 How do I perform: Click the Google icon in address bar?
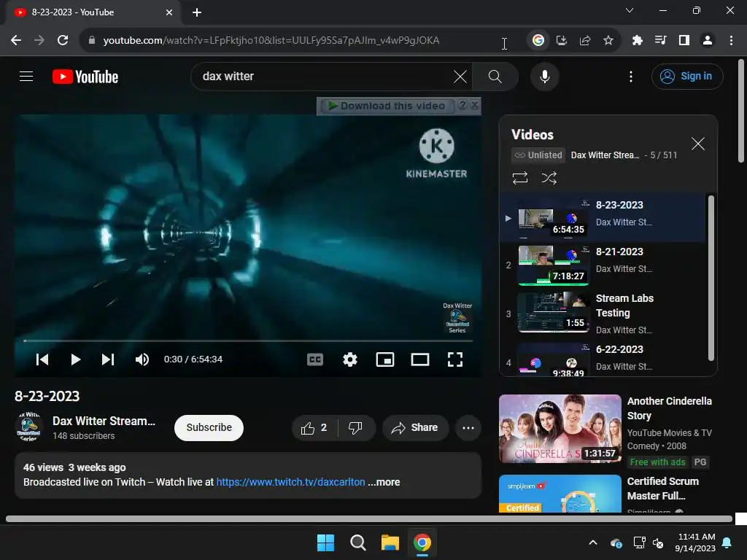(x=538, y=41)
